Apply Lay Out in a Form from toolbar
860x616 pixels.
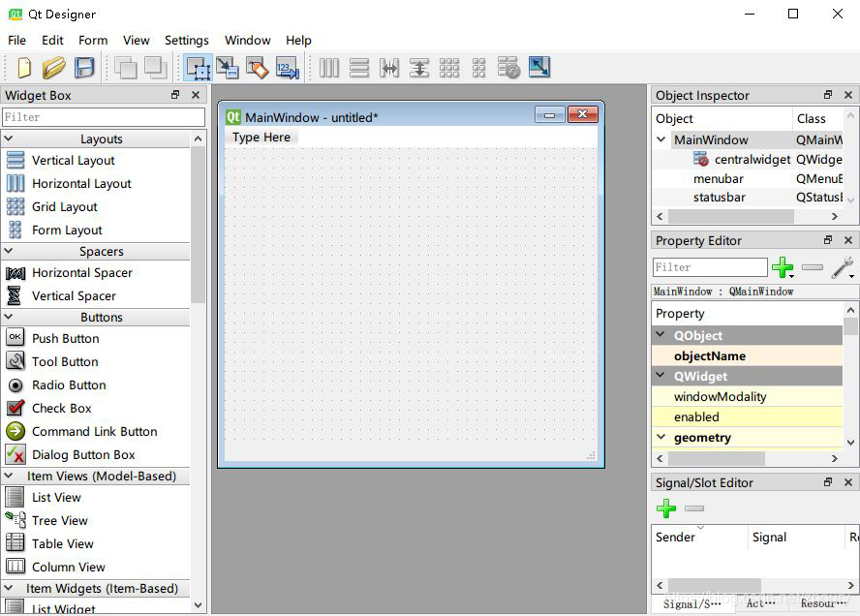[478, 68]
